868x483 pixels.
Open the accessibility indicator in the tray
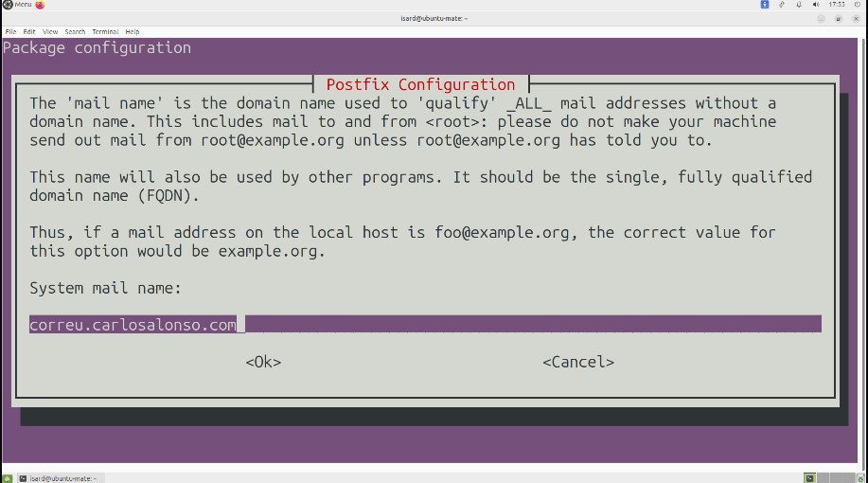coord(765,5)
